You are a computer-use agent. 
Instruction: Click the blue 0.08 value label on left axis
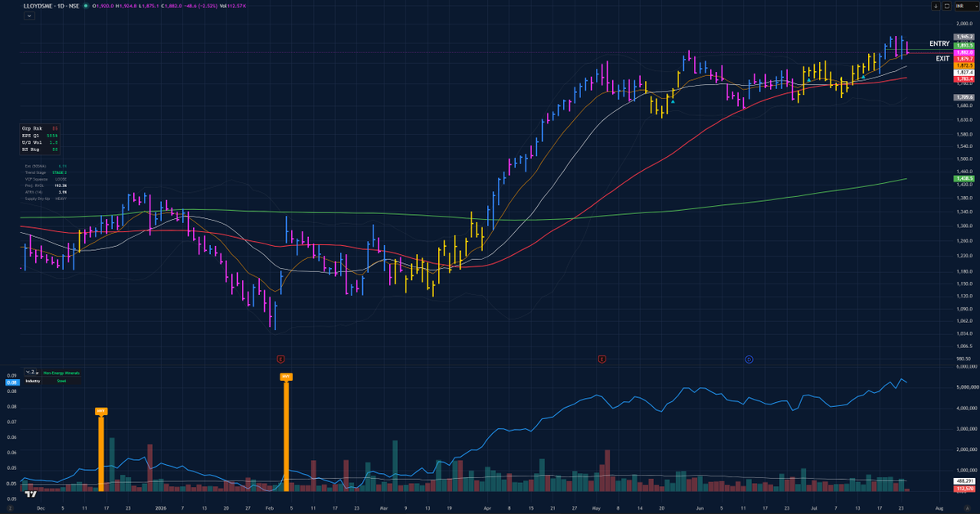(x=12, y=382)
